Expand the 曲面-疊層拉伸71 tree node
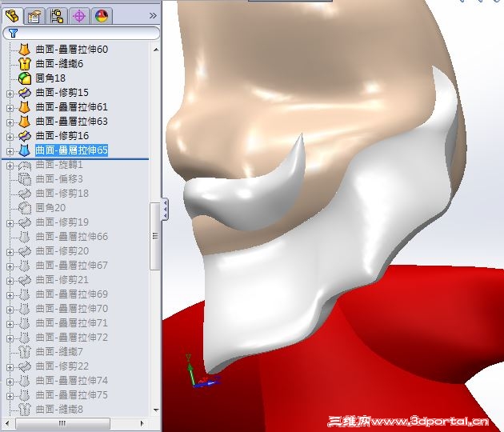Screen dimensions: 504x432 (10, 324)
